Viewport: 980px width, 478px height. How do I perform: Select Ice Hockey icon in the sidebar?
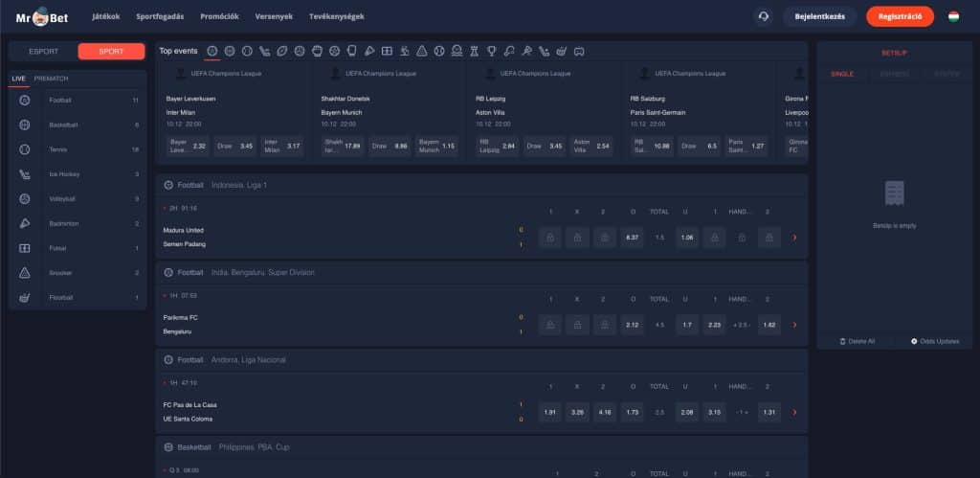click(x=25, y=174)
